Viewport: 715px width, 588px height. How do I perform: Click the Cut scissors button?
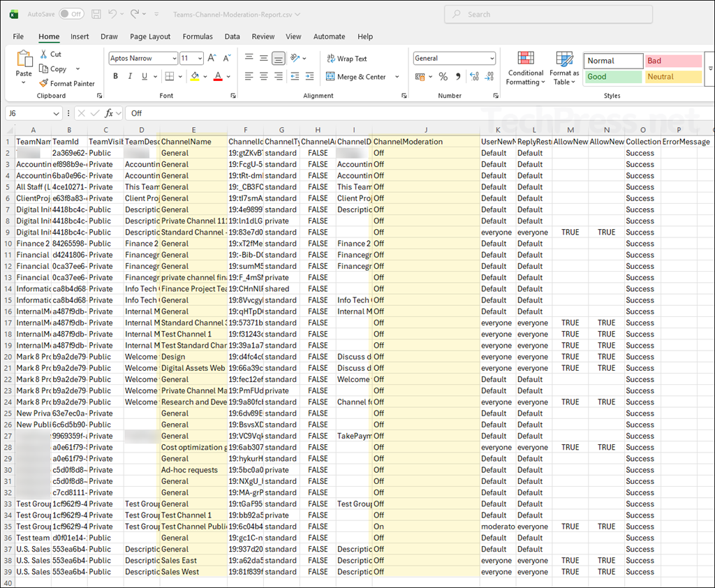(50, 54)
